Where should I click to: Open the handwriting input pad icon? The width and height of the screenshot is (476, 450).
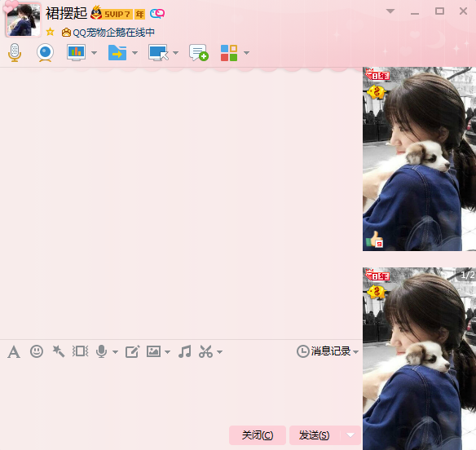click(x=132, y=351)
